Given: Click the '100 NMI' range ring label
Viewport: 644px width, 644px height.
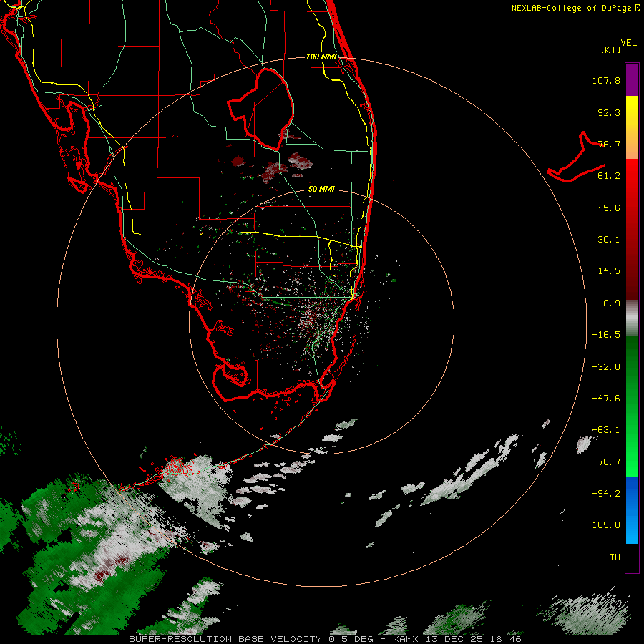Looking at the screenshot, I should tap(321, 57).
